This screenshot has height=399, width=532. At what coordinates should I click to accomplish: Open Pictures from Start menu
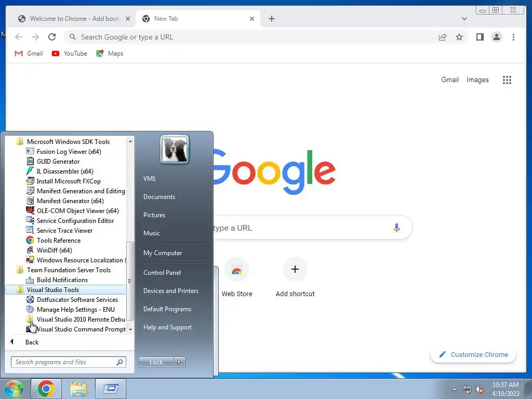point(154,215)
